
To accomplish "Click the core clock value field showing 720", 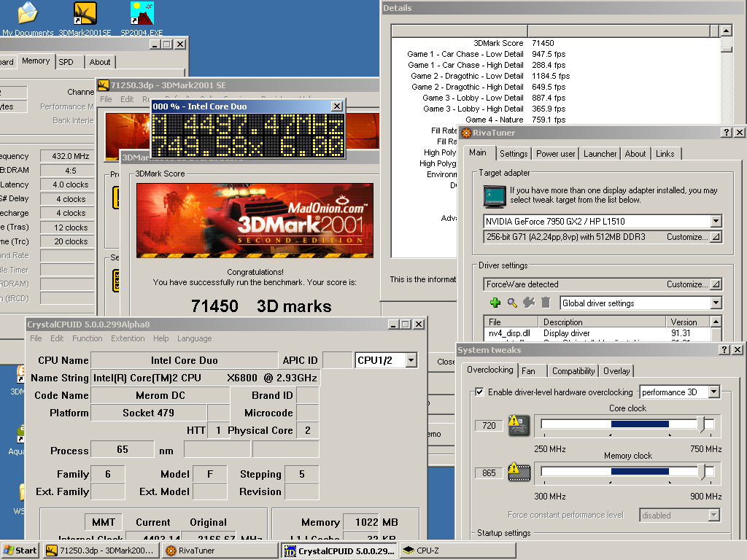I will [x=489, y=425].
